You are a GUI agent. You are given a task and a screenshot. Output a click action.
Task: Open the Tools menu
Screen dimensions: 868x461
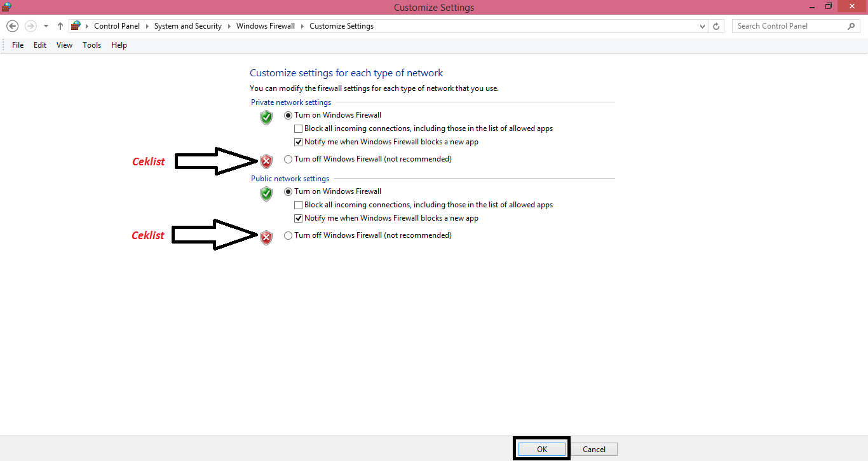click(92, 45)
